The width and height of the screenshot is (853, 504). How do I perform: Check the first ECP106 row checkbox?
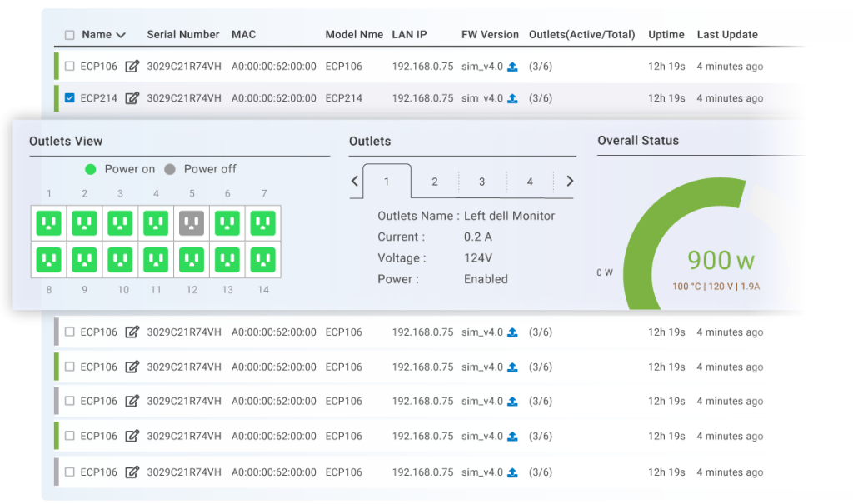tap(70, 66)
